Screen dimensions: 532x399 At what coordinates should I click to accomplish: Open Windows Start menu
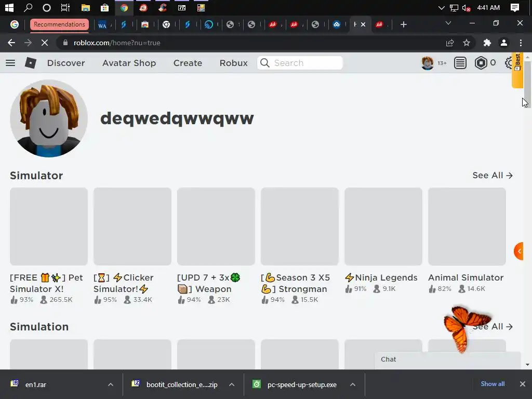pos(9,7)
